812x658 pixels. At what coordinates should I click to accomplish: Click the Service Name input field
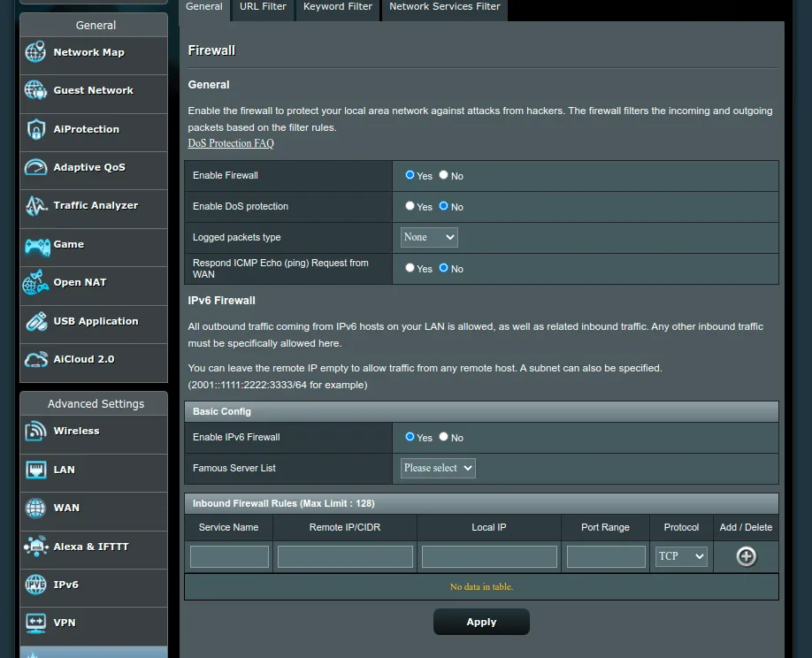229,556
